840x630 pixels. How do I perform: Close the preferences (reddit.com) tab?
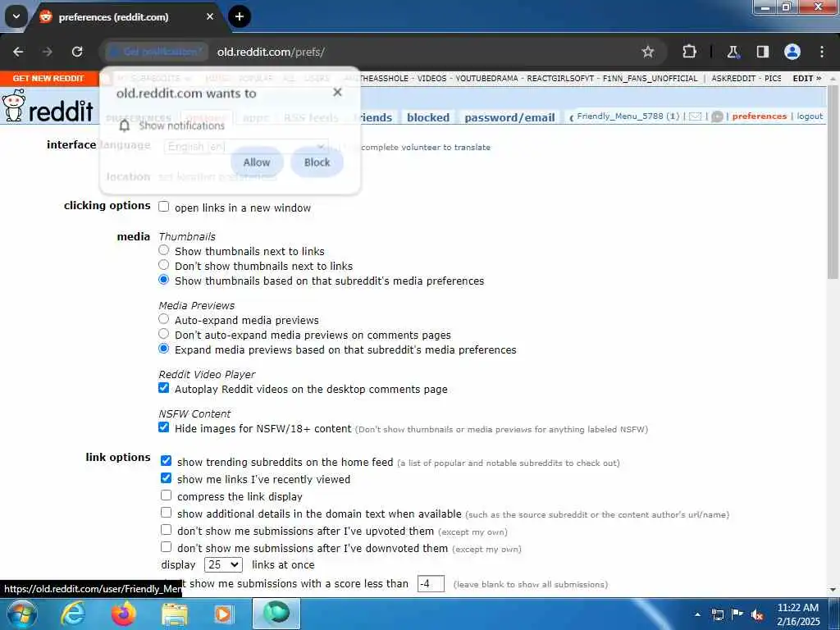(210, 16)
